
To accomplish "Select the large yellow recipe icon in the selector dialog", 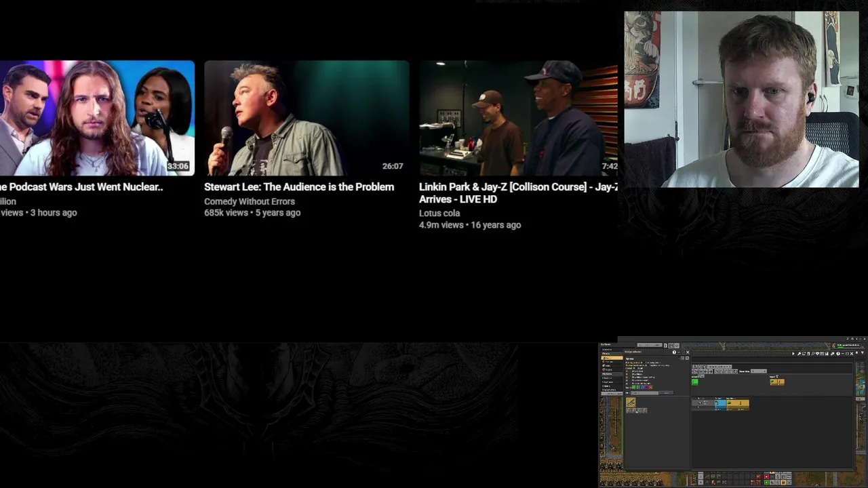I will (631, 403).
